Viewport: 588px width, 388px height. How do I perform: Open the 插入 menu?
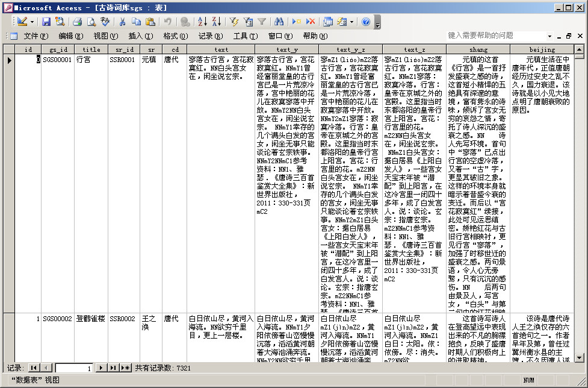(140, 36)
